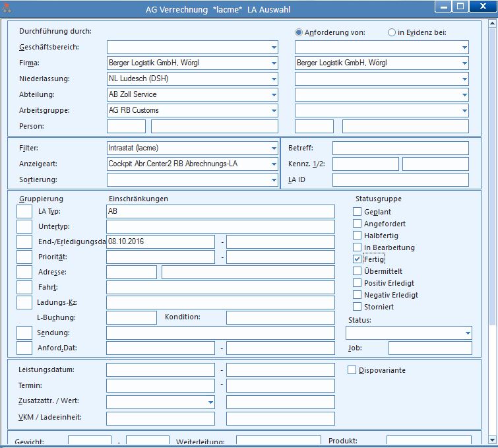Uncheck the Fertig status checkbox
The width and height of the screenshot is (498, 448).
coord(357,259)
